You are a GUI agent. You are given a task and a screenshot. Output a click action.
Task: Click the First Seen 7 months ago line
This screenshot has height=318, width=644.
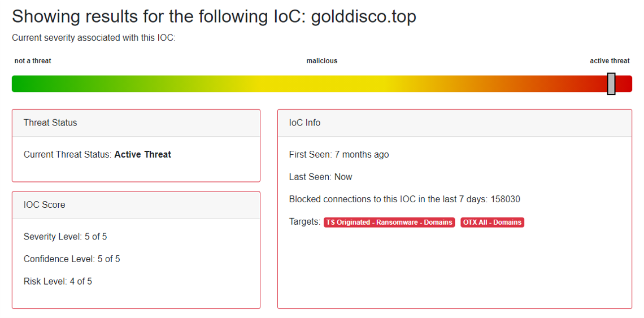coord(339,154)
